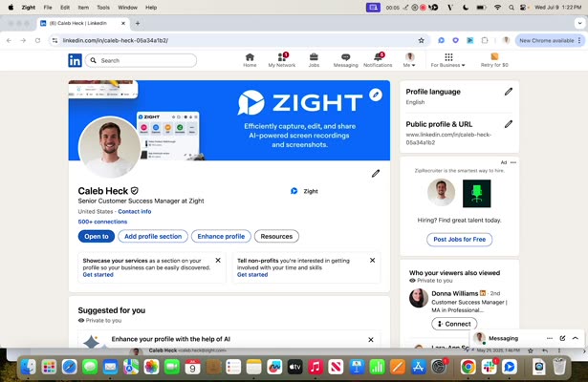
Task: Go back in browser
Action: pos(9,40)
